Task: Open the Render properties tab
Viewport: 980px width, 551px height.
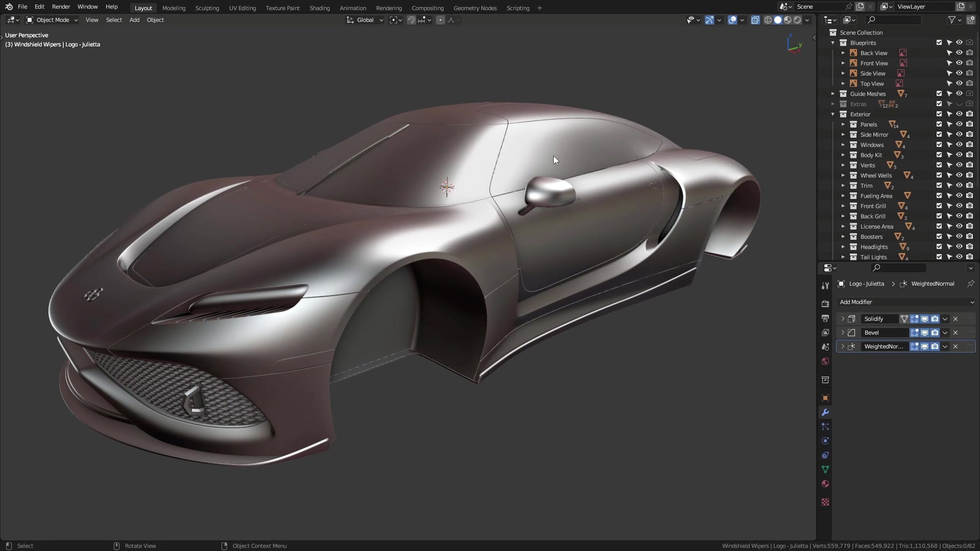Action: click(x=825, y=304)
